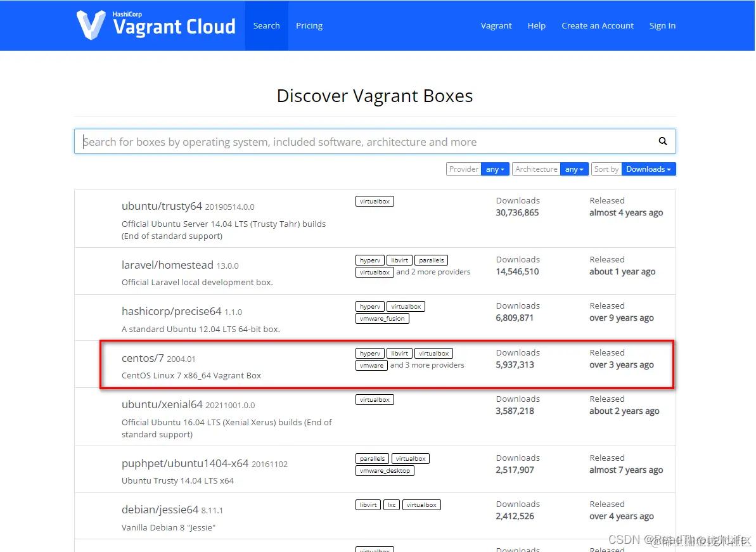Click Sign In link
The height and width of the screenshot is (552, 756).
(662, 25)
